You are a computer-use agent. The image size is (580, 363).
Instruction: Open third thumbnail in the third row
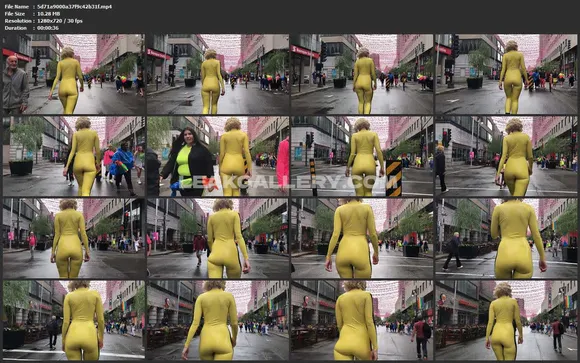click(x=362, y=238)
